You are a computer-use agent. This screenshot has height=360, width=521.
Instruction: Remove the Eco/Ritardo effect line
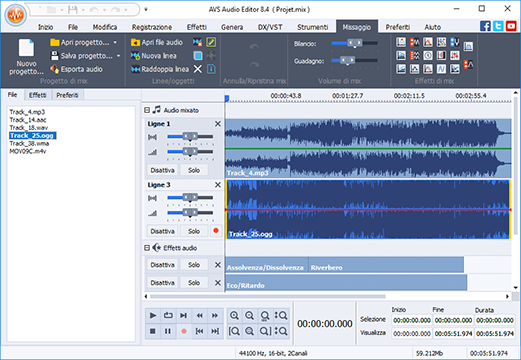click(x=218, y=283)
